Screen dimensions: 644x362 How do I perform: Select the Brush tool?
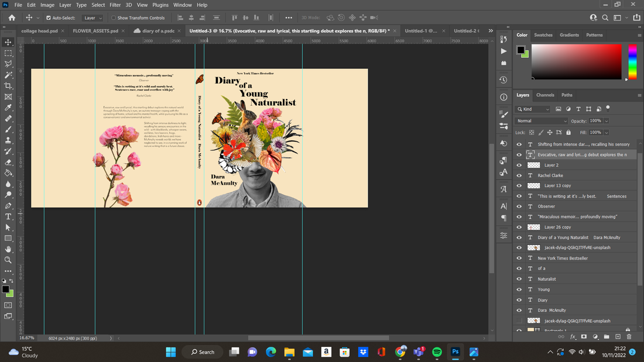pos(8,129)
